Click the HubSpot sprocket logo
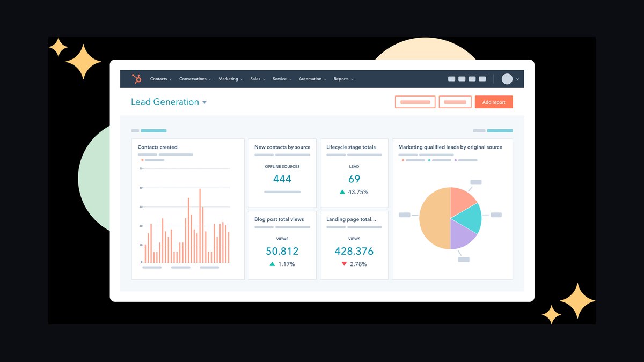Screen dimensions: 644x362 137,79
